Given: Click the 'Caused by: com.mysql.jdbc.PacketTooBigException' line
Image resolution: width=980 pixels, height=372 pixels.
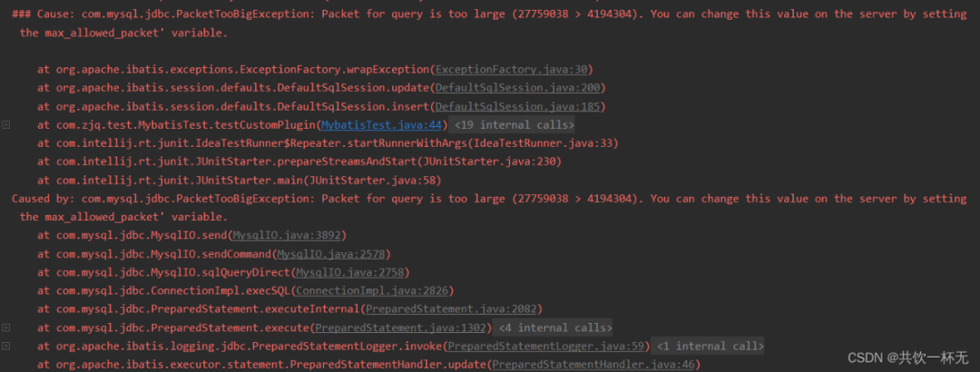Looking at the screenshot, I should [489, 198].
